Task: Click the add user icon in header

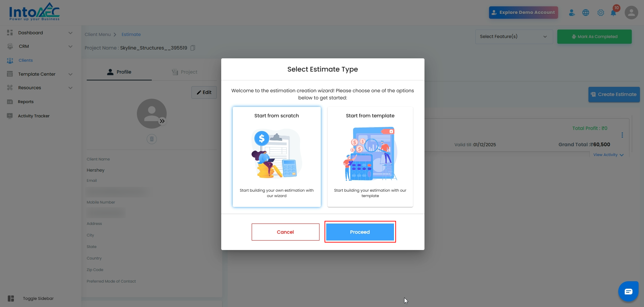Action: pos(572,13)
